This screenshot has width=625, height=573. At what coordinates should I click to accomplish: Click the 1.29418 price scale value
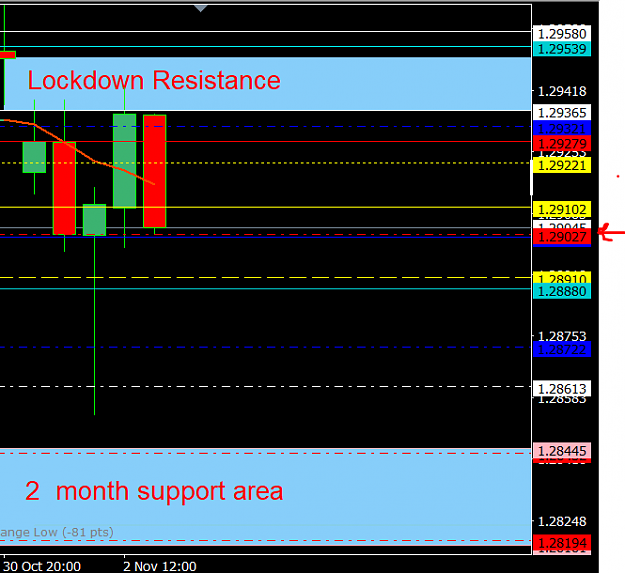[x=562, y=91]
